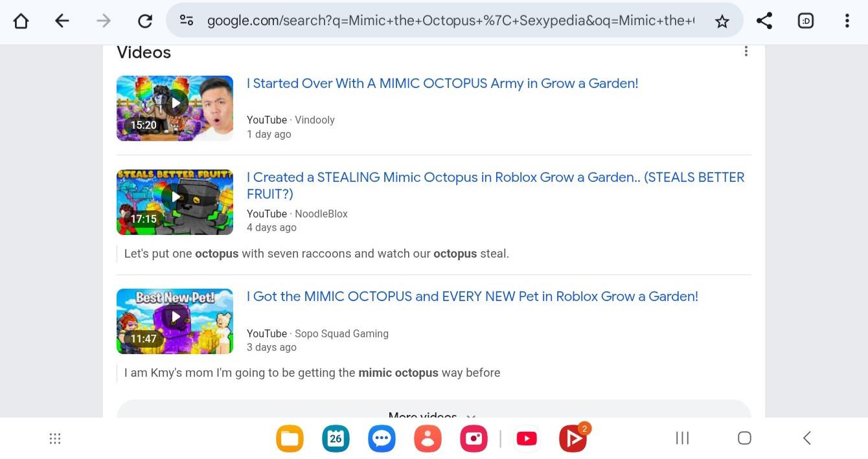
Task: Bookmark this page with the star icon
Action: pos(722,21)
